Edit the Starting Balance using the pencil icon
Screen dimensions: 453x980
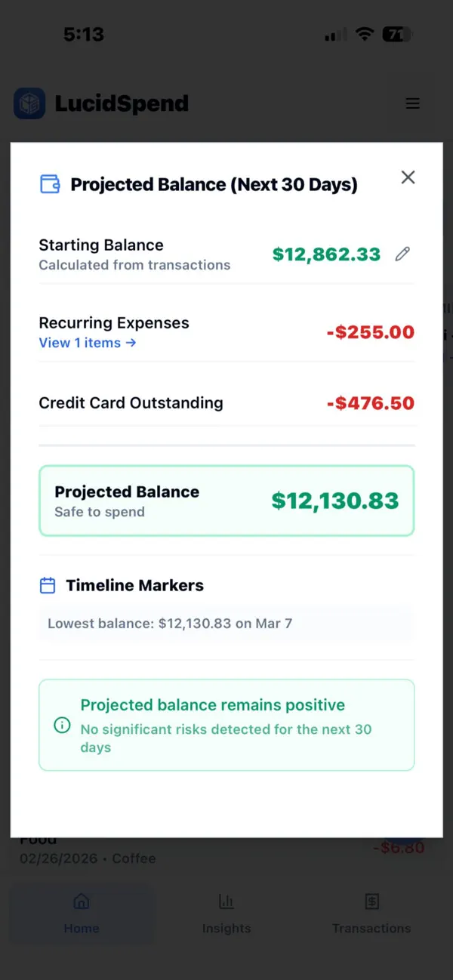[402, 254]
